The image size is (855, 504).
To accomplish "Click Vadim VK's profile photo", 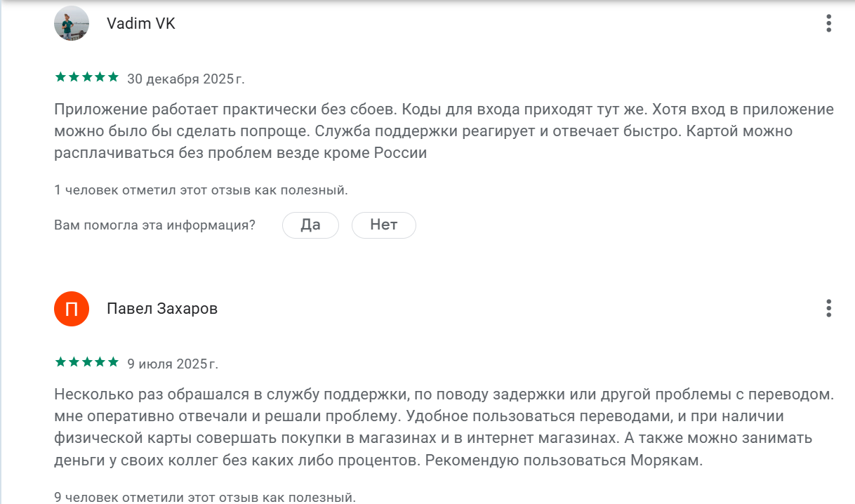I will [x=72, y=24].
